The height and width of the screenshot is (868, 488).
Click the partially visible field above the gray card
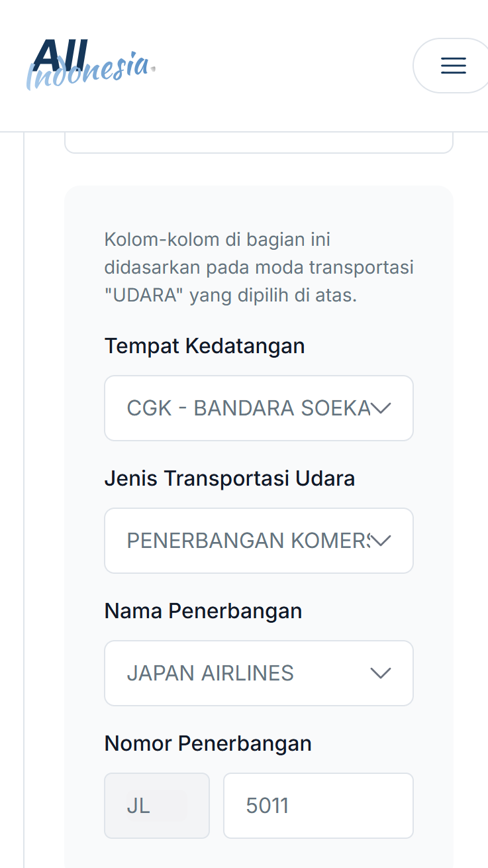pos(258,143)
